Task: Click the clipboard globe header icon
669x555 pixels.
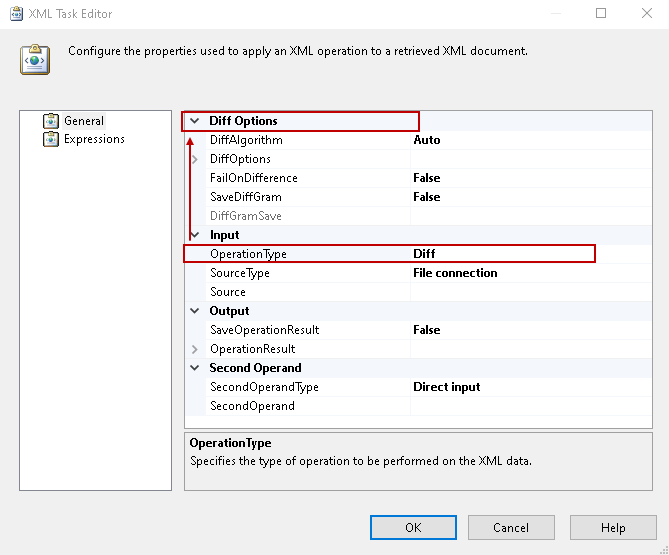Action: coord(36,60)
